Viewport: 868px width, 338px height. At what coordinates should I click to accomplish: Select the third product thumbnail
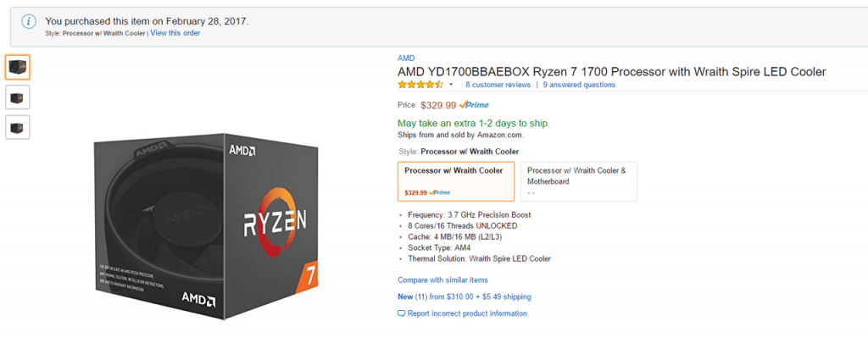(17, 127)
